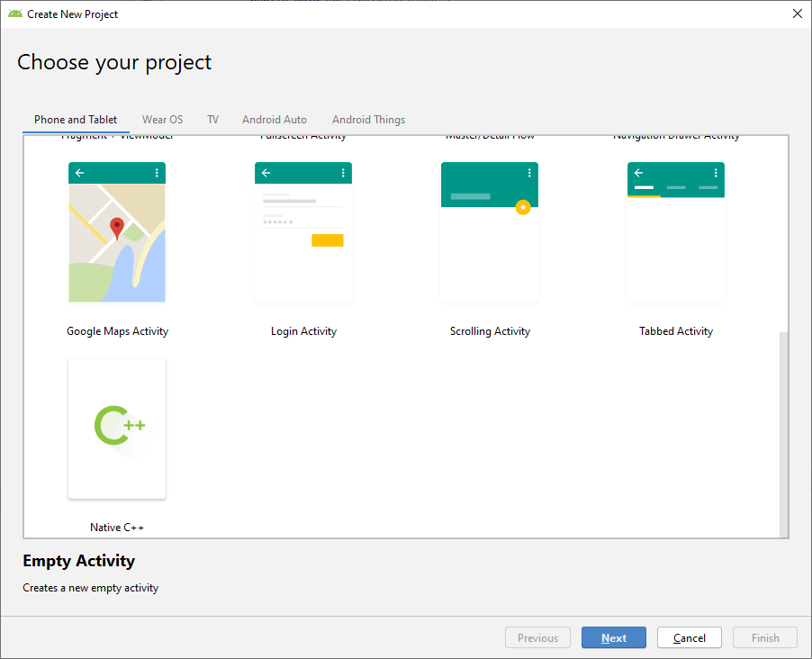Switch to the Android Things tab
The image size is (812, 659).
tap(368, 119)
